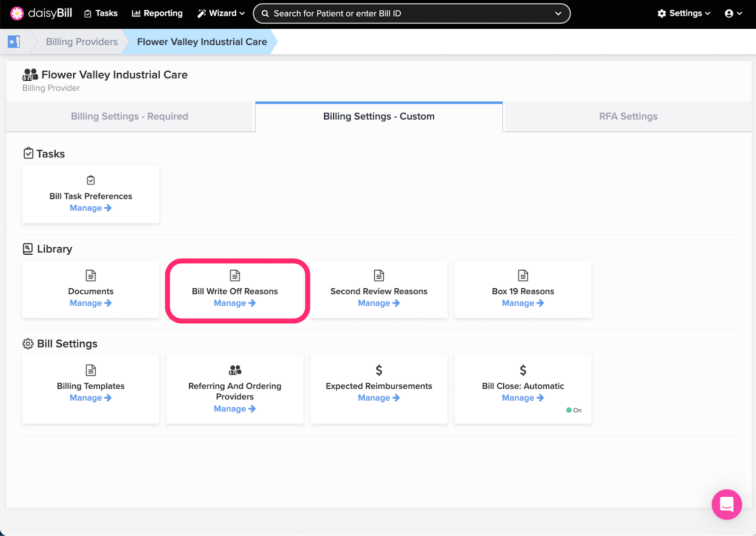Manage Referring And Ordering Providers
Image resolution: width=756 pixels, height=536 pixels.
pyautogui.click(x=235, y=409)
